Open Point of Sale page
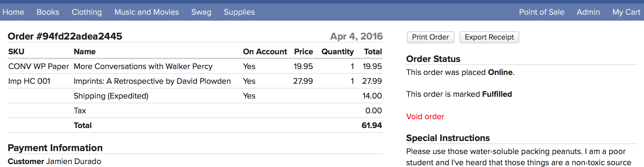This screenshot has width=644, height=167. click(x=541, y=12)
